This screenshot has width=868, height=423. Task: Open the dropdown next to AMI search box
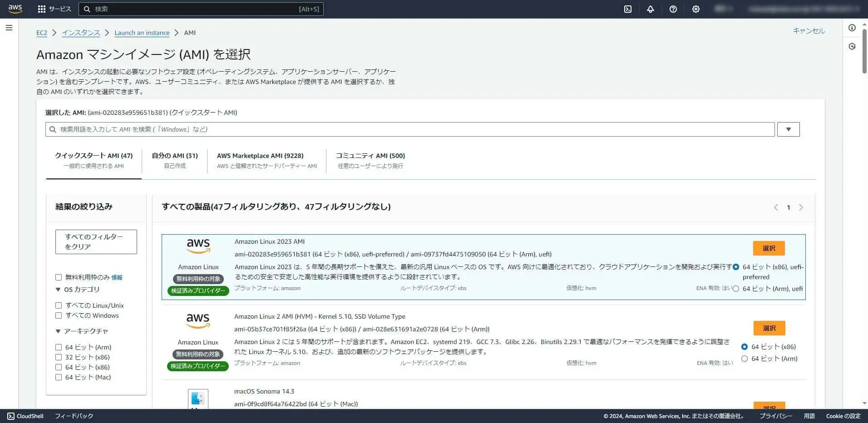tap(789, 129)
